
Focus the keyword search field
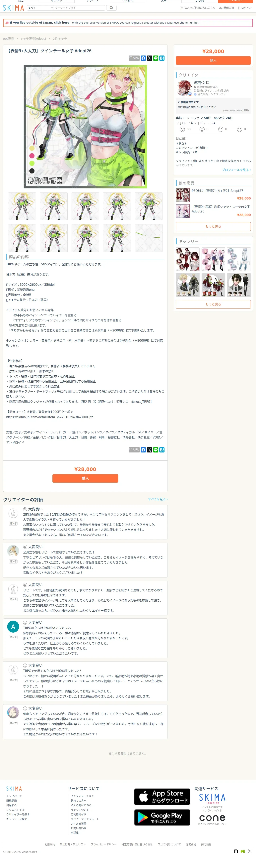tap(79, 8)
